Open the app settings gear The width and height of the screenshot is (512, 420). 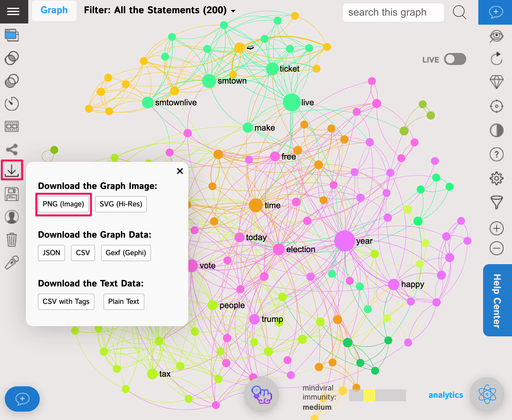tap(496, 178)
